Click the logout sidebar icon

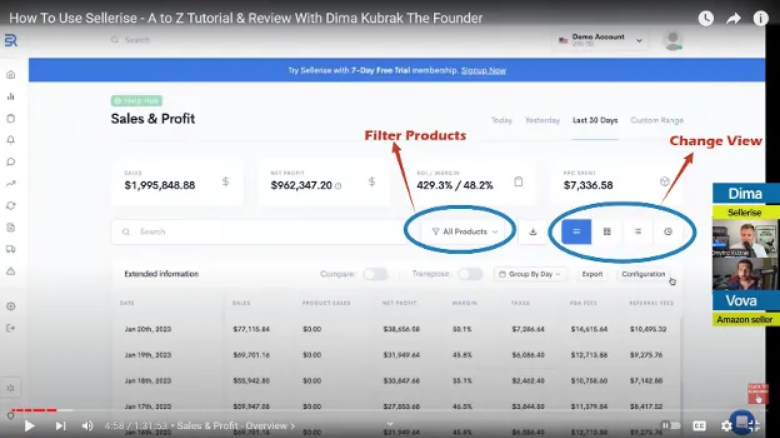coord(10,328)
